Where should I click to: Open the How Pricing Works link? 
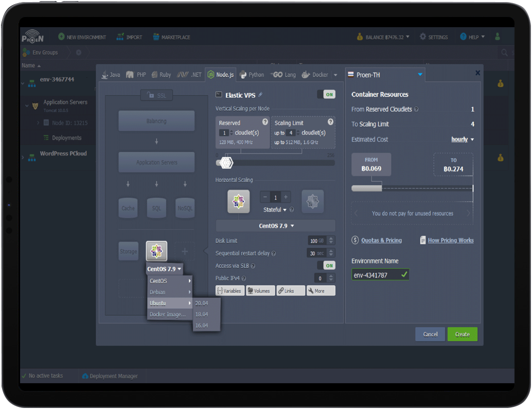tap(451, 240)
